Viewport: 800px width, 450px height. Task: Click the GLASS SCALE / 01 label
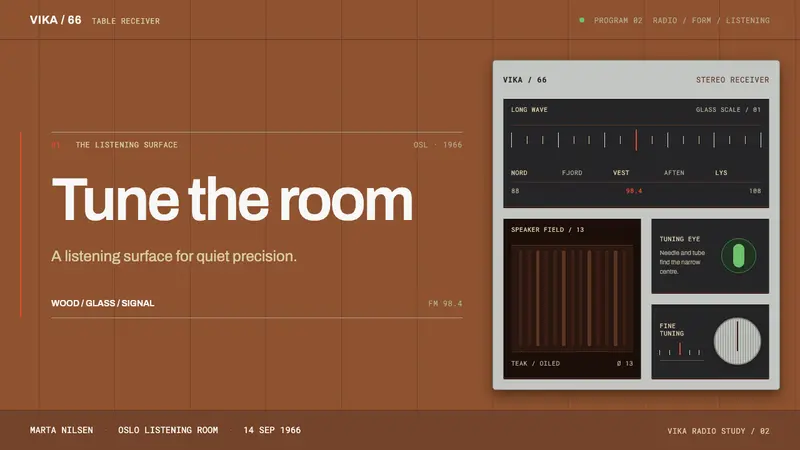tap(728, 110)
